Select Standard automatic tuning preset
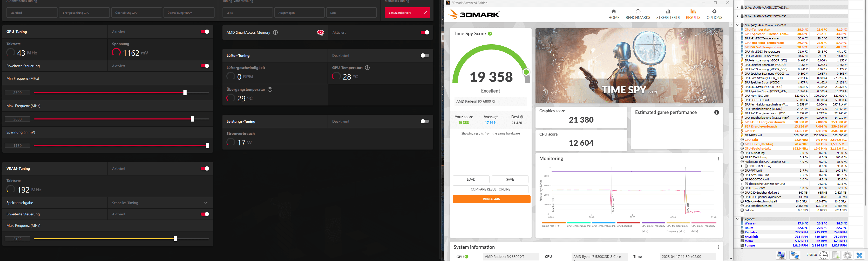 tap(32, 12)
